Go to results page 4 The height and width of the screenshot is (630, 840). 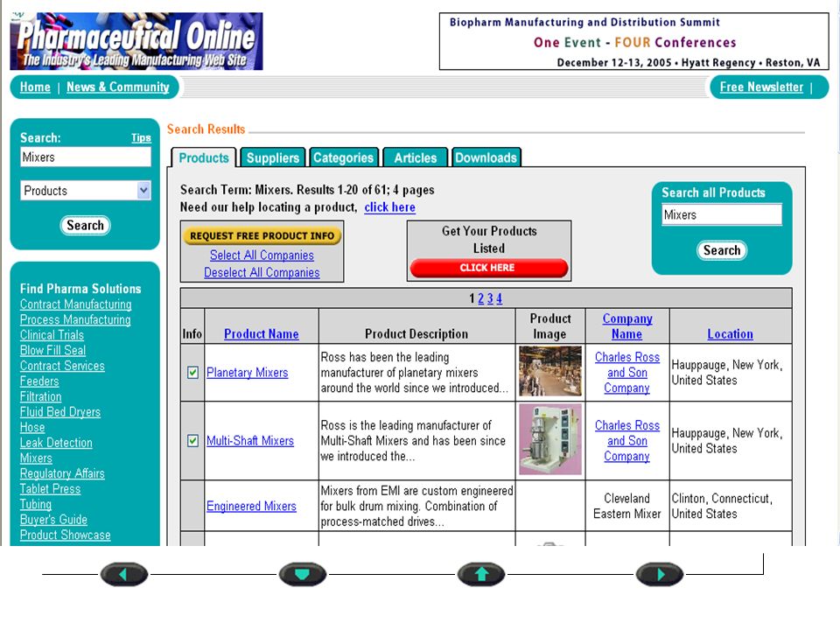click(500, 298)
